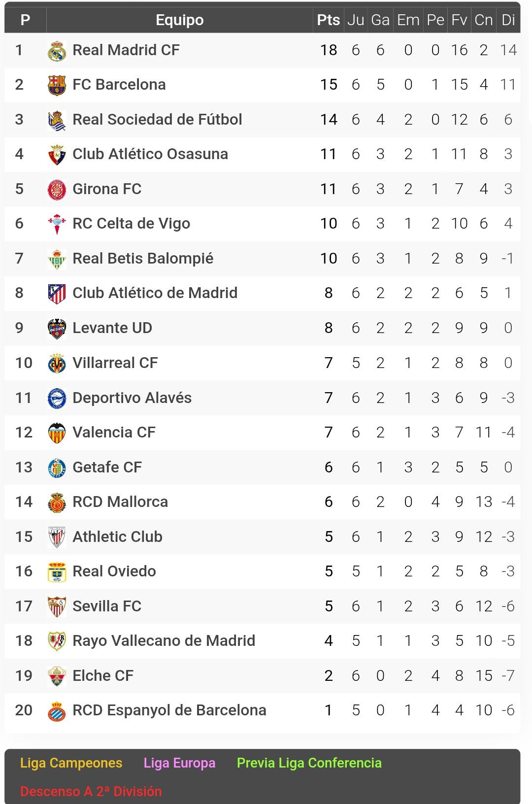The image size is (532, 804).
Task: Click the Real Madrid CF crest
Action: [x=57, y=51]
